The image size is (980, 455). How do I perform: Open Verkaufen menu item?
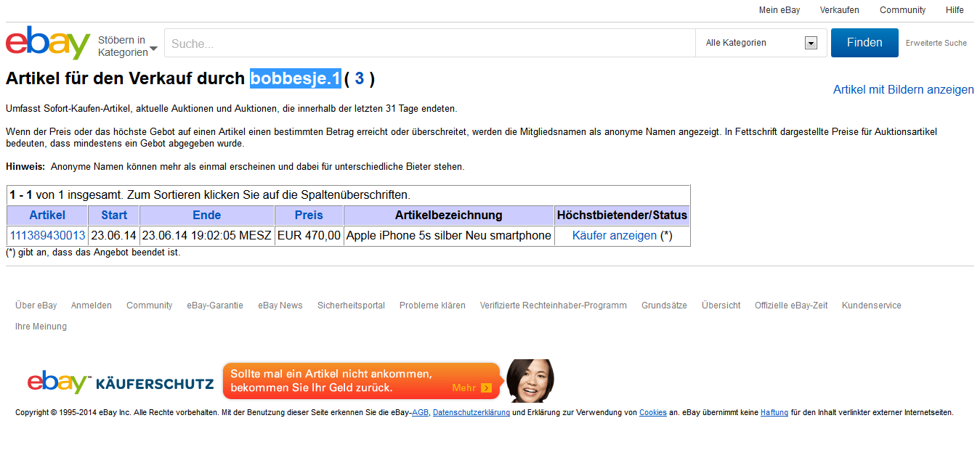(839, 10)
